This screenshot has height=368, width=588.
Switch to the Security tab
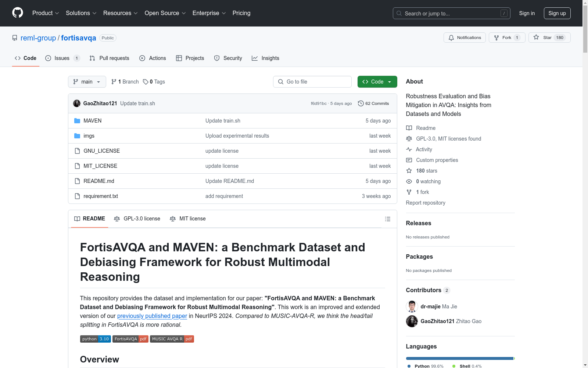228,58
